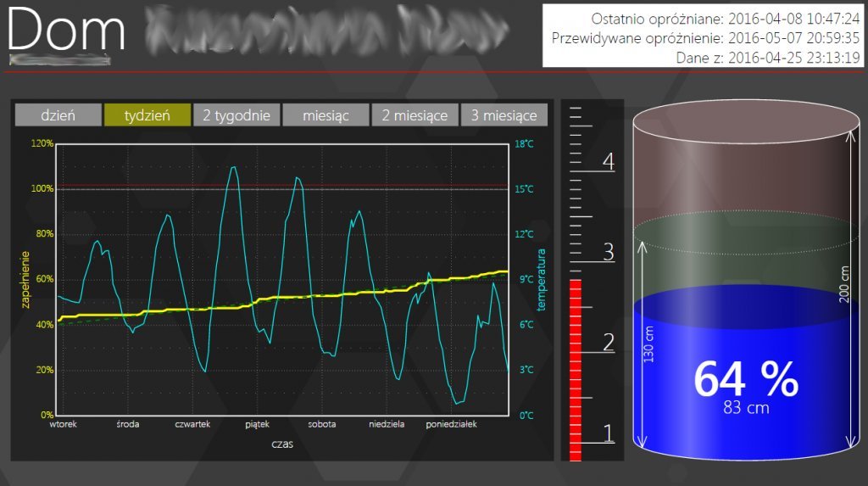Select the tydzień time range tab
The image size is (868, 486).
[147, 115]
